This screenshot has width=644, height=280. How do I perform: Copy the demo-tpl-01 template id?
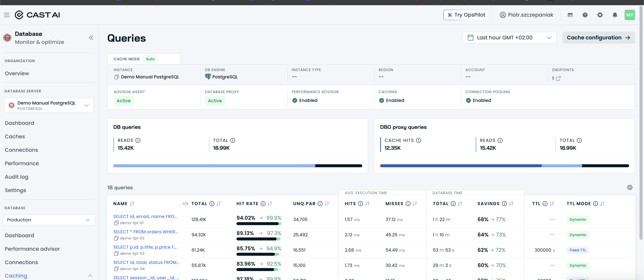[x=116, y=223]
